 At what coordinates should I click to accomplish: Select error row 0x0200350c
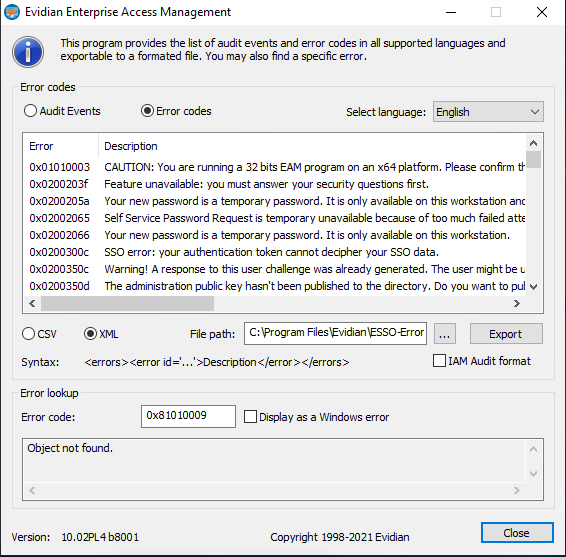pos(274,269)
